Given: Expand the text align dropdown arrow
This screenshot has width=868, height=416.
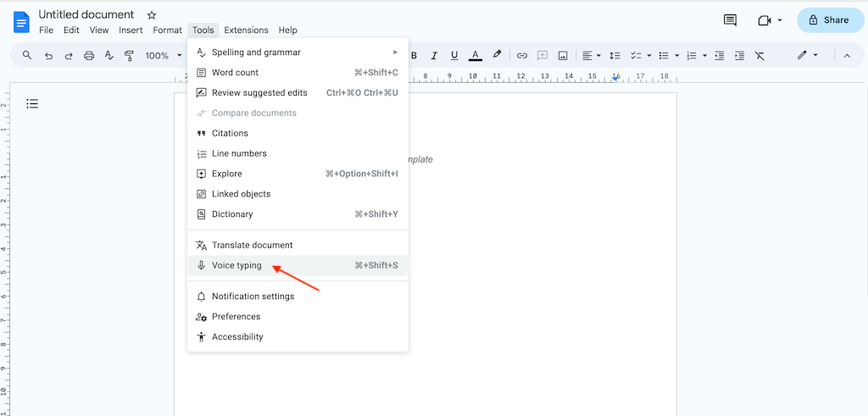Looking at the screenshot, I should (599, 55).
